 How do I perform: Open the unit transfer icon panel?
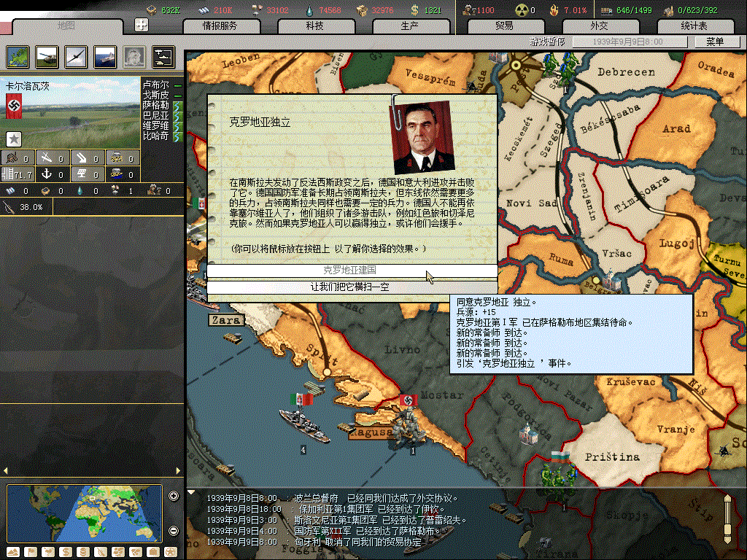click(x=163, y=56)
